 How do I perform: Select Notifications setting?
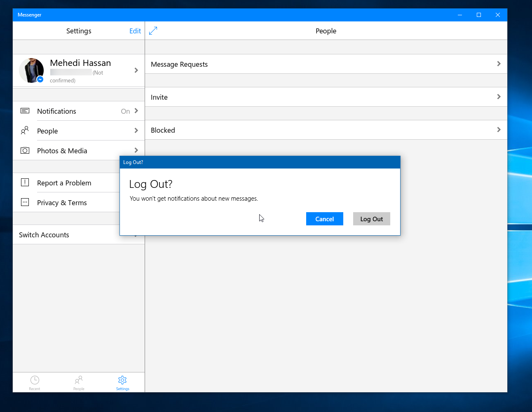[79, 111]
